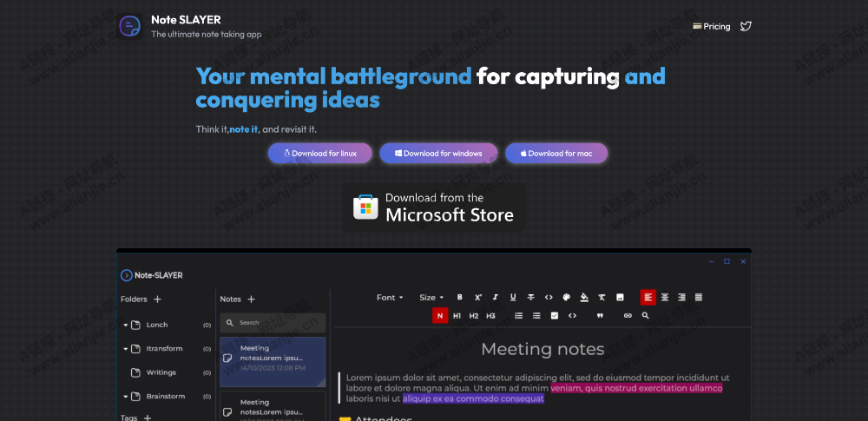Click Download for linux button
This screenshot has height=421, width=868.
320,154
